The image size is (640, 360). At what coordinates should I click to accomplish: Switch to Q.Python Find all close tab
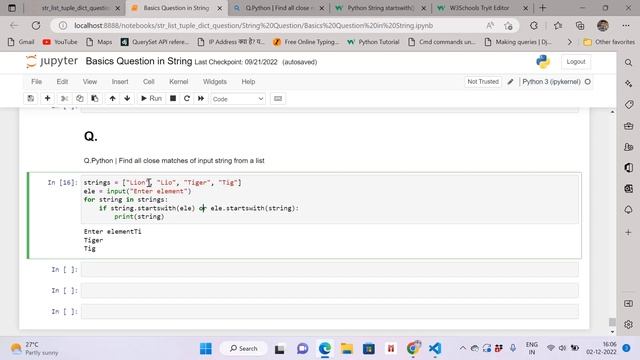(x=278, y=8)
